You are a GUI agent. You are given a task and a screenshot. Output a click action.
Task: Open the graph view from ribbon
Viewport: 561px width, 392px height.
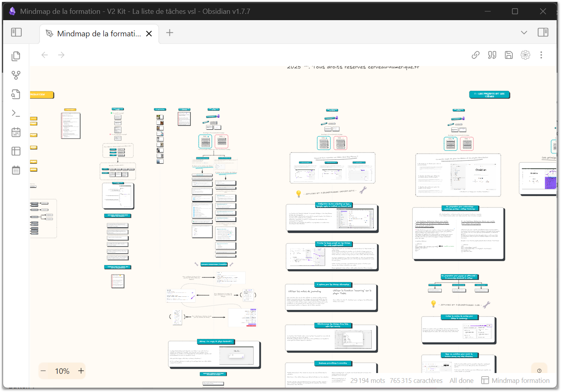click(x=16, y=75)
